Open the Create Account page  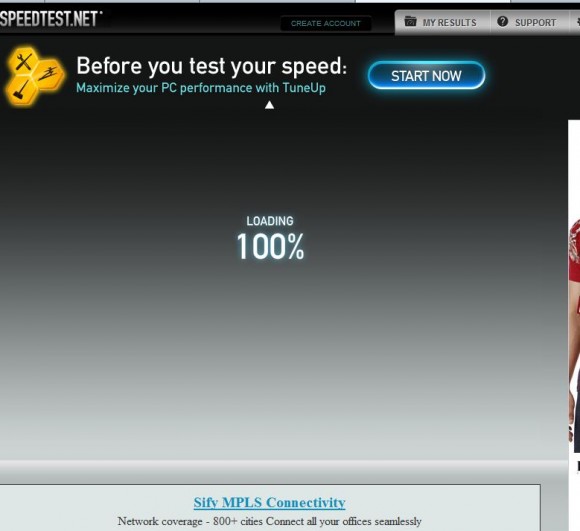(326, 23)
